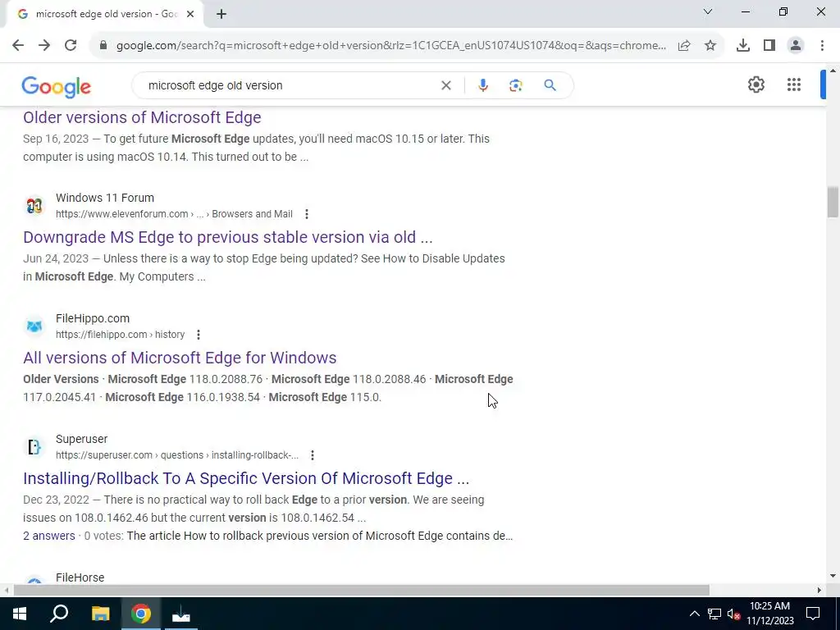840x630 pixels.
Task: Click the FileHorse site name
Action: click(80, 577)
